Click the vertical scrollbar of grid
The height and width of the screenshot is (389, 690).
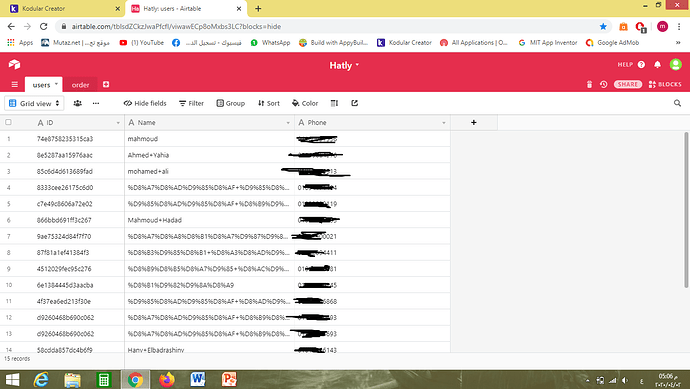[686, 210]
